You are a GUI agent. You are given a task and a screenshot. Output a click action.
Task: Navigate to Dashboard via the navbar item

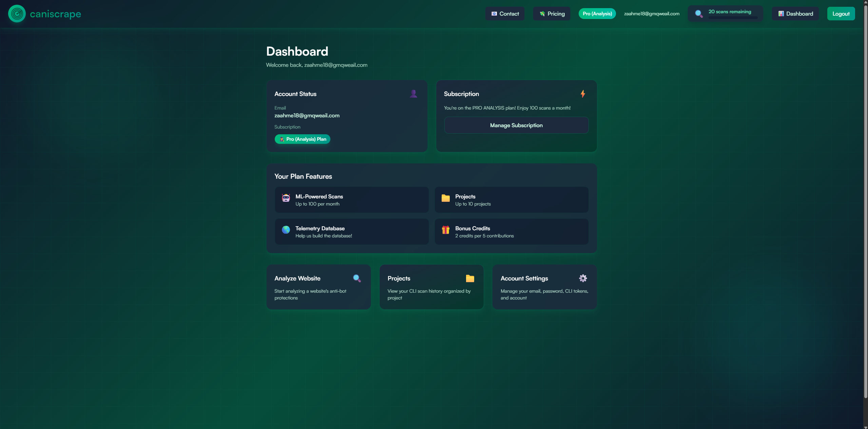(795, 14)
